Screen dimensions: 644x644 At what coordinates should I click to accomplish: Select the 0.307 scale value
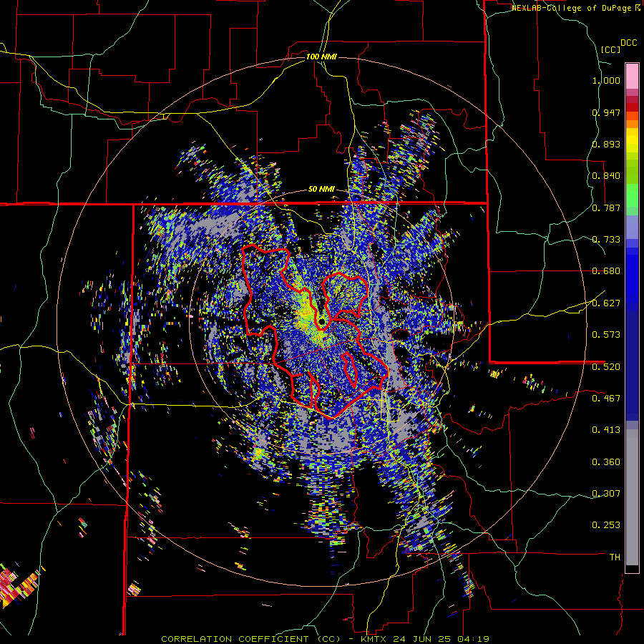[606, 494]
